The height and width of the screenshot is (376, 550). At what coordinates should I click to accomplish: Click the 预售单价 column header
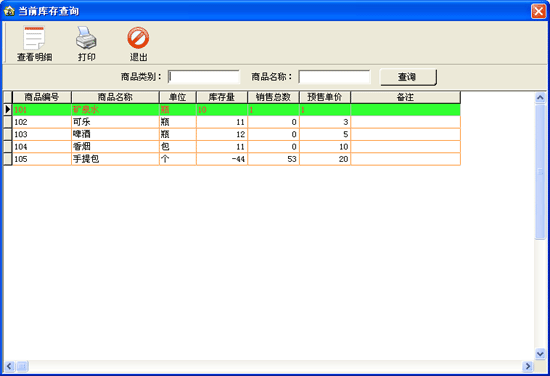(x=325, y=97)
